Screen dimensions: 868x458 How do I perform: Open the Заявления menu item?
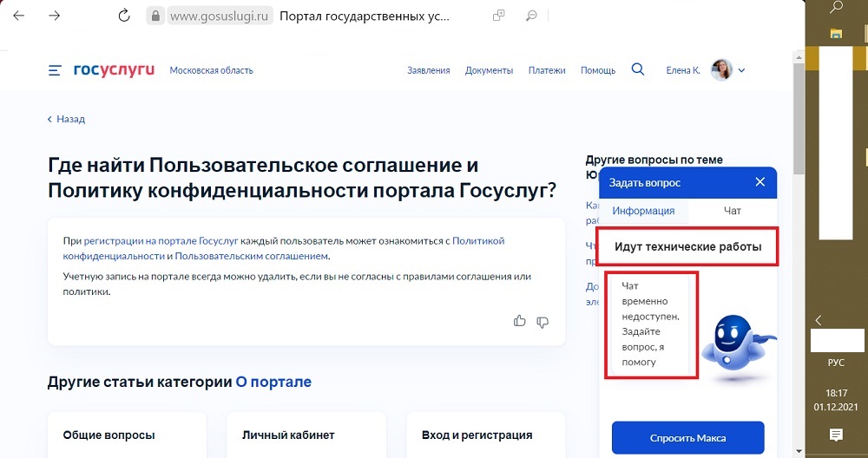pos(429,70)
